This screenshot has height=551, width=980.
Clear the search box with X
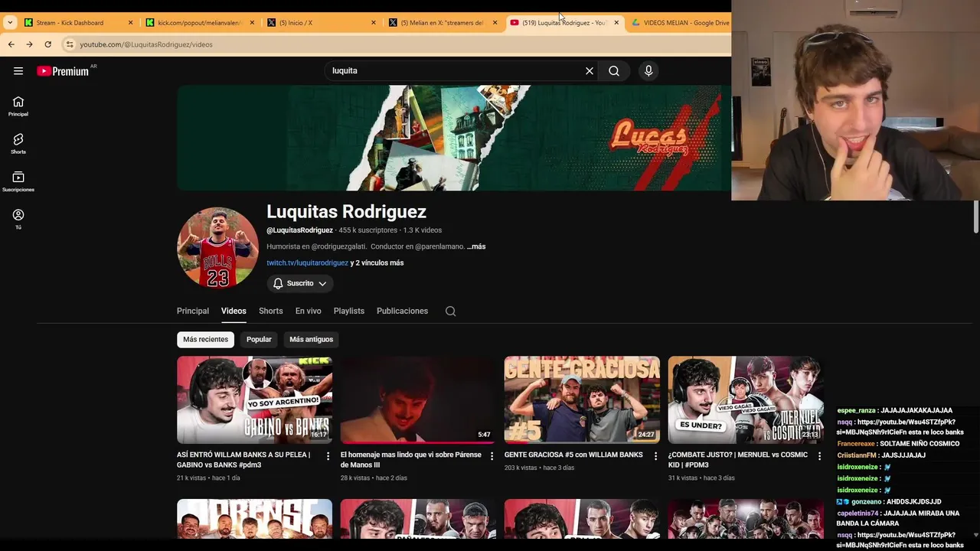click(x=590, y=70)
